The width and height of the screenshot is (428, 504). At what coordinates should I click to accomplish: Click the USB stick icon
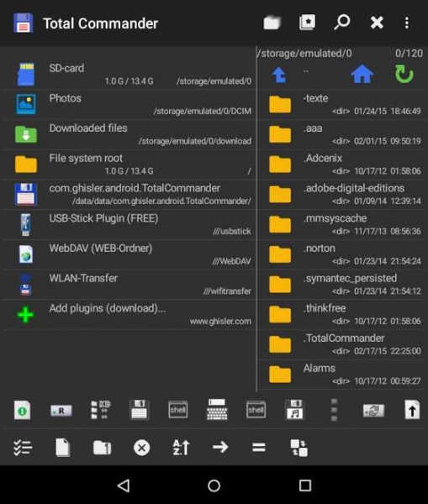click(26, 224)
